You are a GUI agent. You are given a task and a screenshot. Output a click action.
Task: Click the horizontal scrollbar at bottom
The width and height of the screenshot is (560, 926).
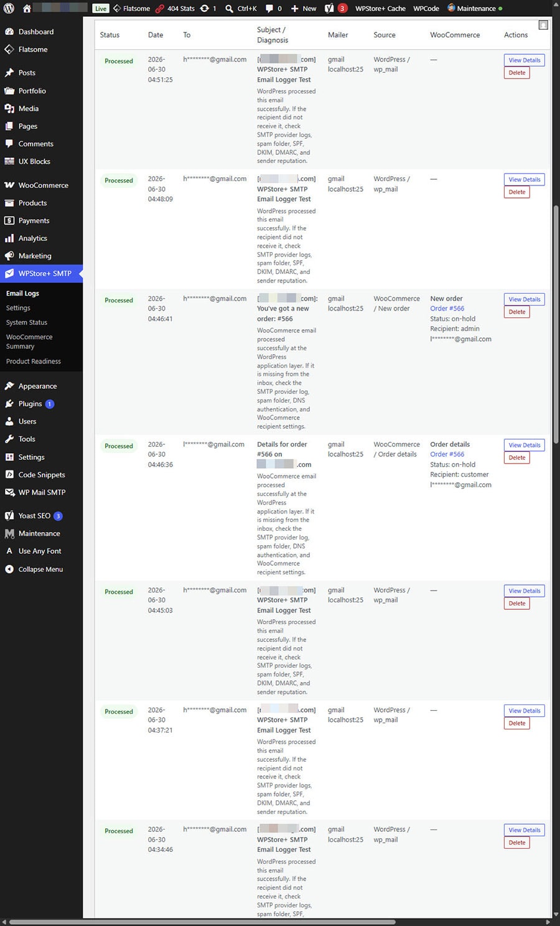[x=202, y=922]
